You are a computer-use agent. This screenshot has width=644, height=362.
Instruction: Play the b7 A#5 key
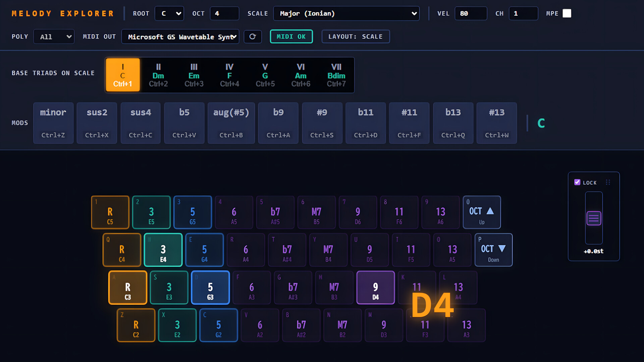click(275, 213)
